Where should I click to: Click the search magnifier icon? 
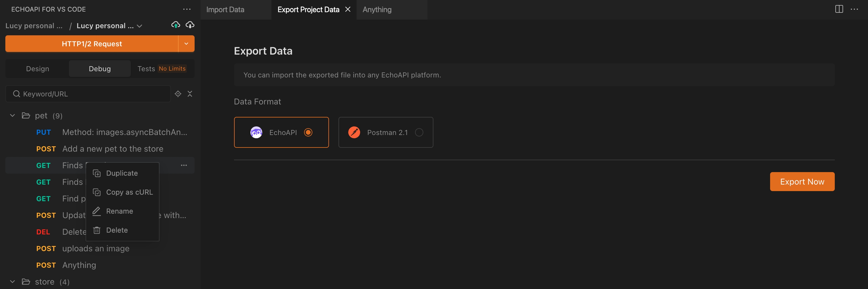pyautogui.click(x=17, y=94)
